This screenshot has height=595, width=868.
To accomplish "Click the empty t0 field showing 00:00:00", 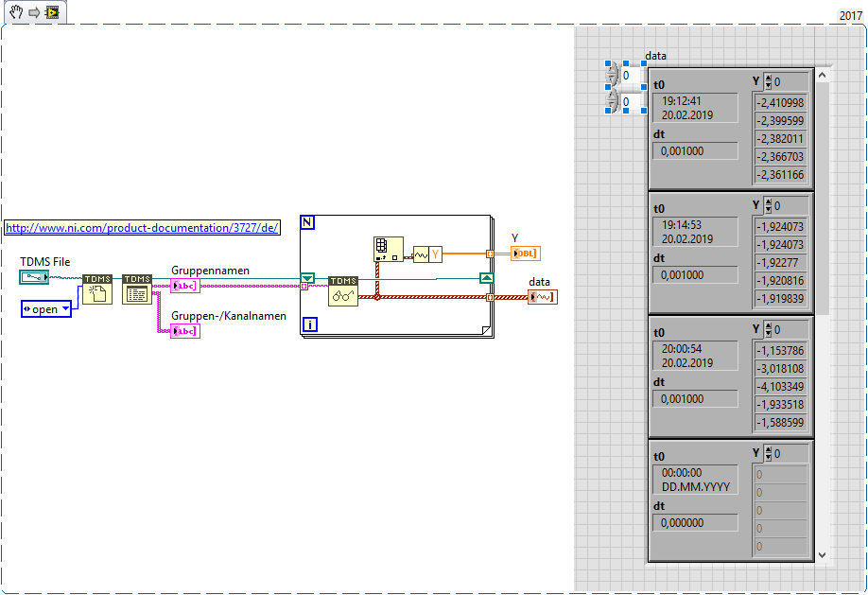I will click(695, 481).
